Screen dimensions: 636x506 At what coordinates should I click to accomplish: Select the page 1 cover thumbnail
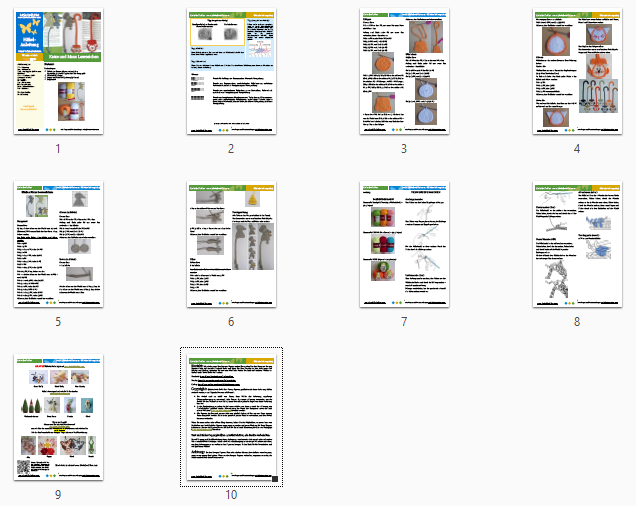58,73
